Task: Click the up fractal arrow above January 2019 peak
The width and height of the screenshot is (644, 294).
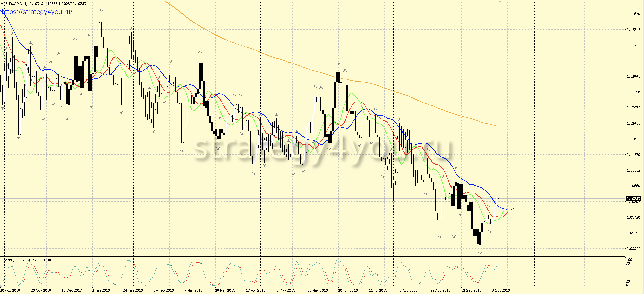Action: coord(101,10)
